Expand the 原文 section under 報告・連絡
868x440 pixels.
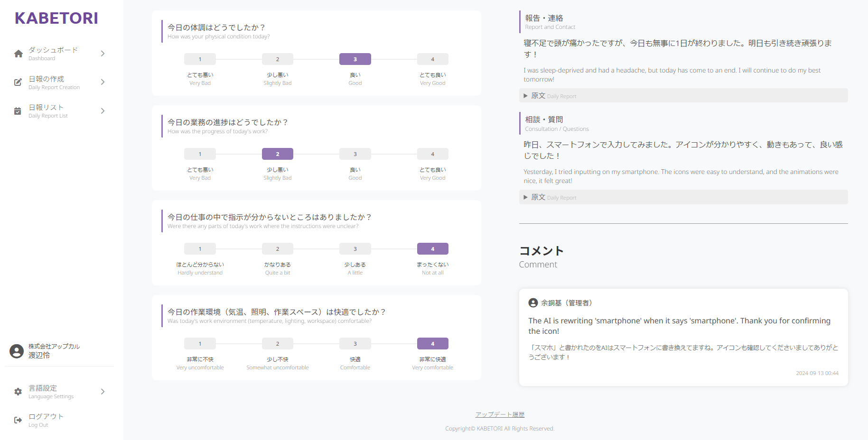[x=551, y=95]
